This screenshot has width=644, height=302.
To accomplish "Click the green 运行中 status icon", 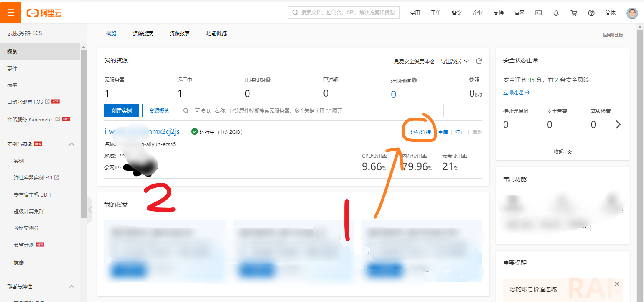I will pyautogui.click(x=194, y=131).
